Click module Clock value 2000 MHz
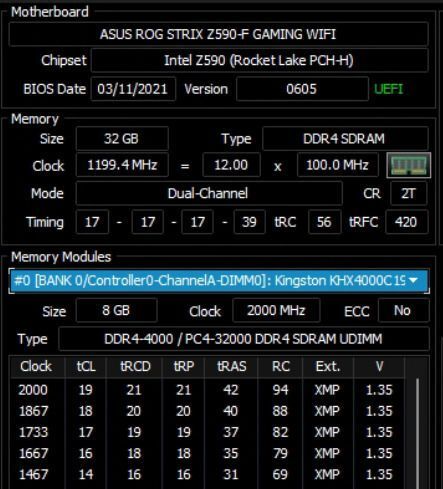The height and width of the screenshot is (489, 443). coord(276,311)
